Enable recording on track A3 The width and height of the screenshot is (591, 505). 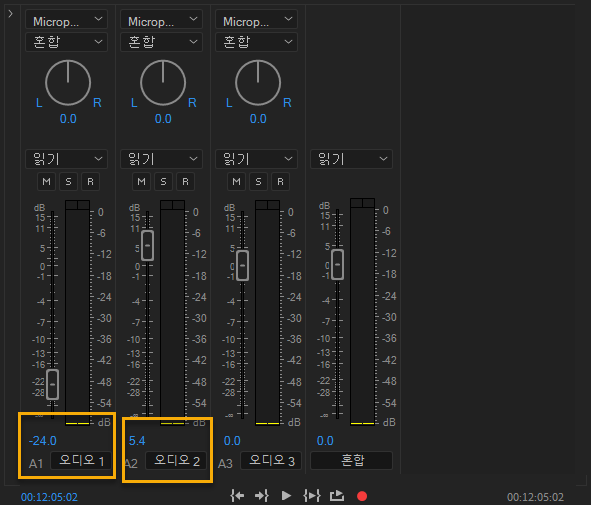click(x=280, y=182)
